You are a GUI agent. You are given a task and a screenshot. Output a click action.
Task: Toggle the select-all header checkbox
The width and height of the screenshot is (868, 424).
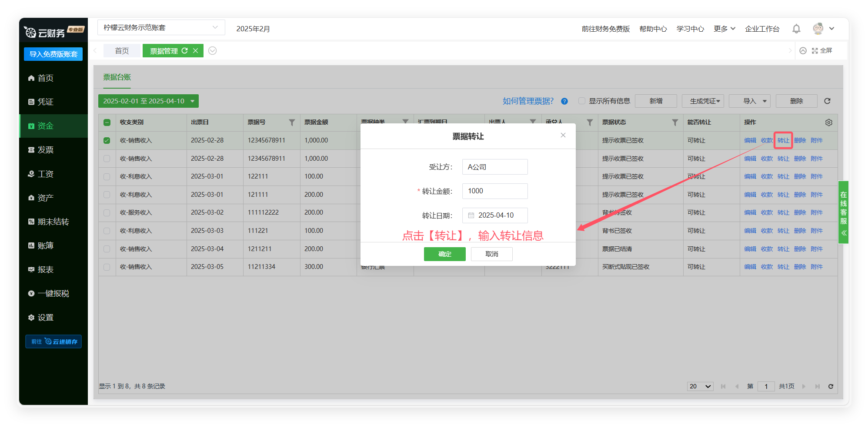click(107, 123)
